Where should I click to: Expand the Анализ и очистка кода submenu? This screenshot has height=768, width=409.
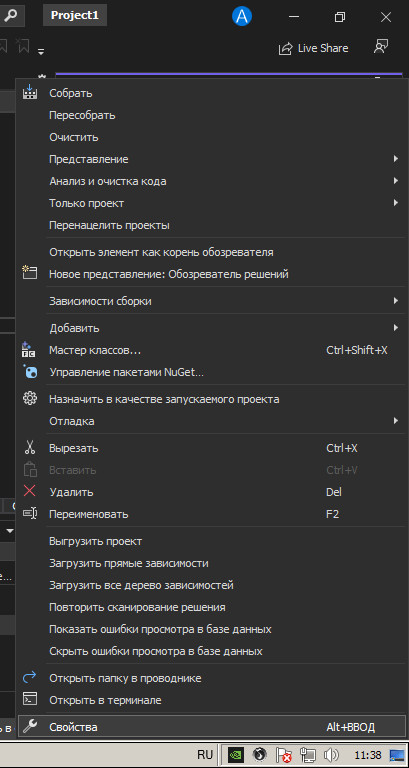[396, 181]
